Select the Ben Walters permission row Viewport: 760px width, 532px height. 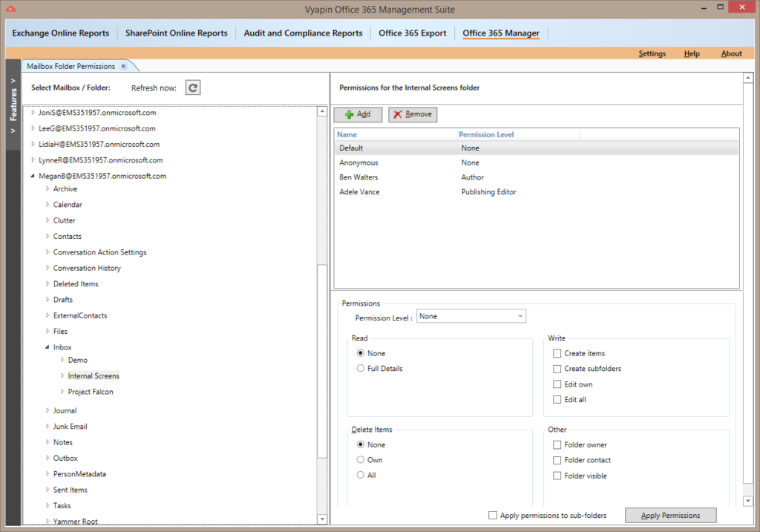[537, 177]
